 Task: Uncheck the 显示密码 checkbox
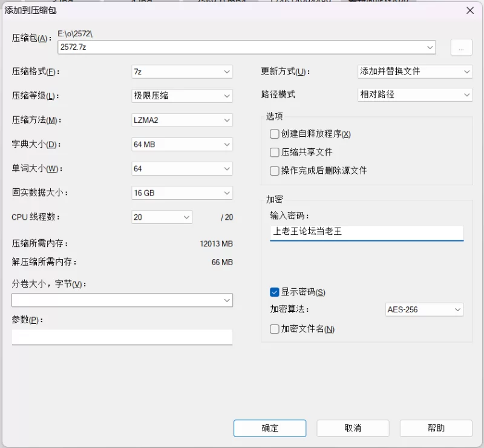click(x=274, y=292)
